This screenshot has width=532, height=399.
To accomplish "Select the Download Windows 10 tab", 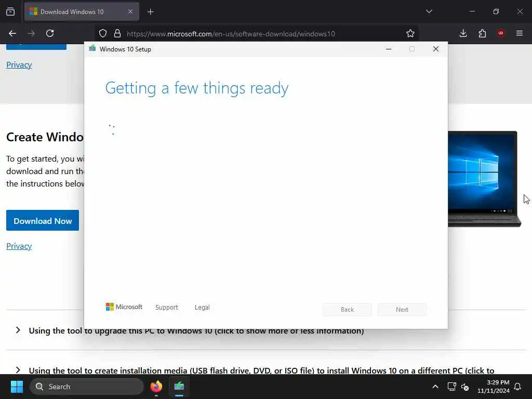I will pyautogui.click(x=82, y=11).
